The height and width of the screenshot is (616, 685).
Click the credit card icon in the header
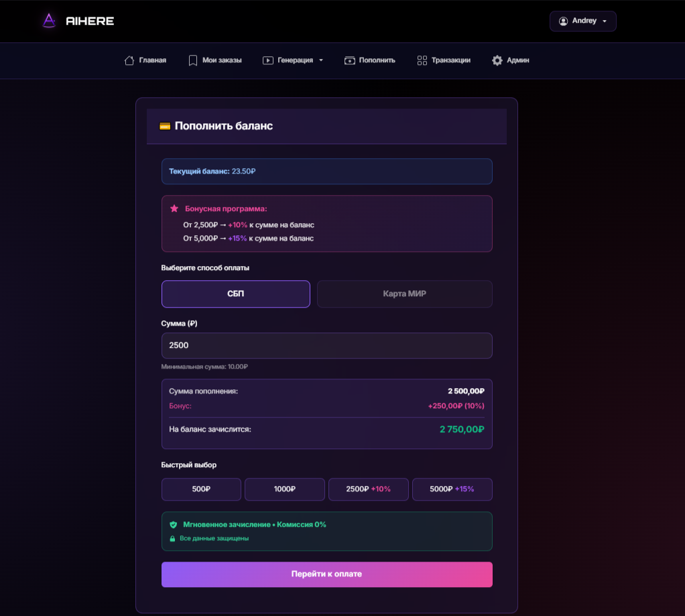[165, 126]
